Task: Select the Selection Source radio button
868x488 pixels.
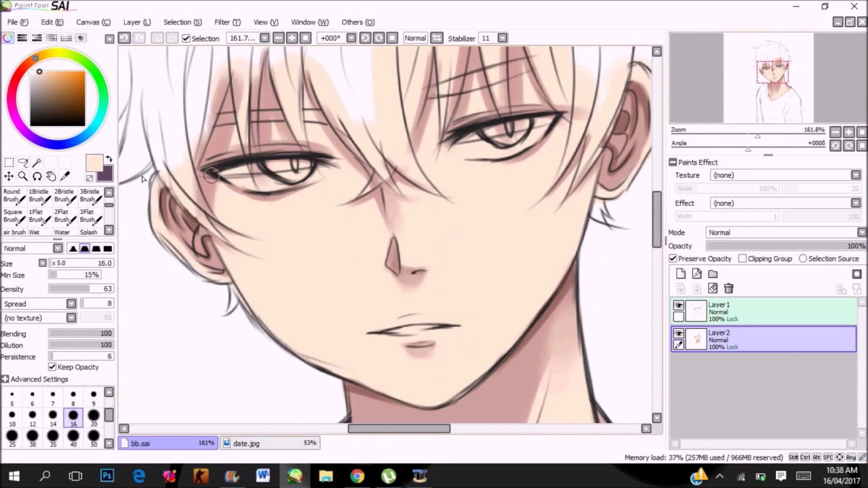Action: coord(803,258)
